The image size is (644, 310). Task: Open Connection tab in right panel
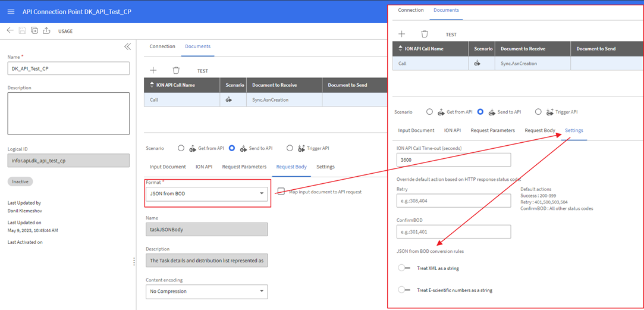(411, 10)
